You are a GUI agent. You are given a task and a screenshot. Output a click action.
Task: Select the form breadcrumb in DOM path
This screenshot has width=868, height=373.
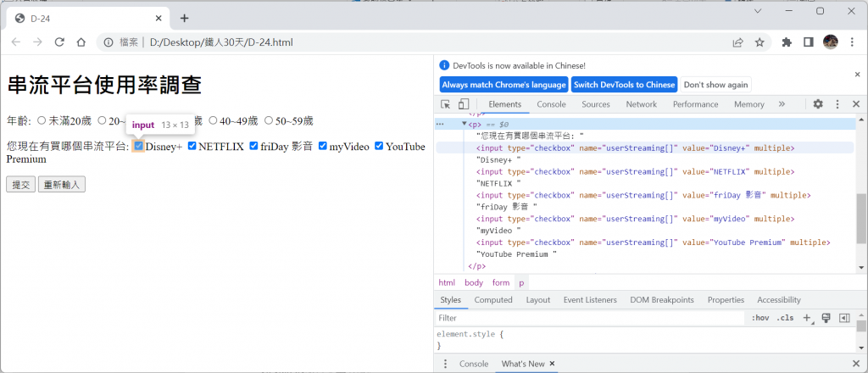501,282
